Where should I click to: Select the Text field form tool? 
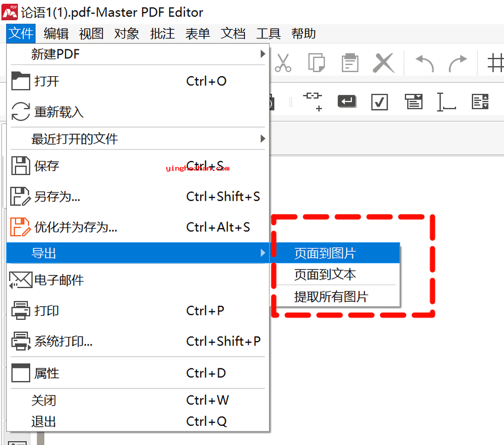[447, 102]
